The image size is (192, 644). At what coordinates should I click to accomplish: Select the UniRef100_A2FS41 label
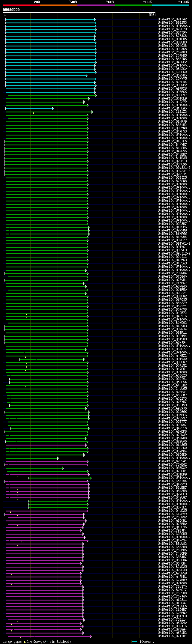click(172, 461)
